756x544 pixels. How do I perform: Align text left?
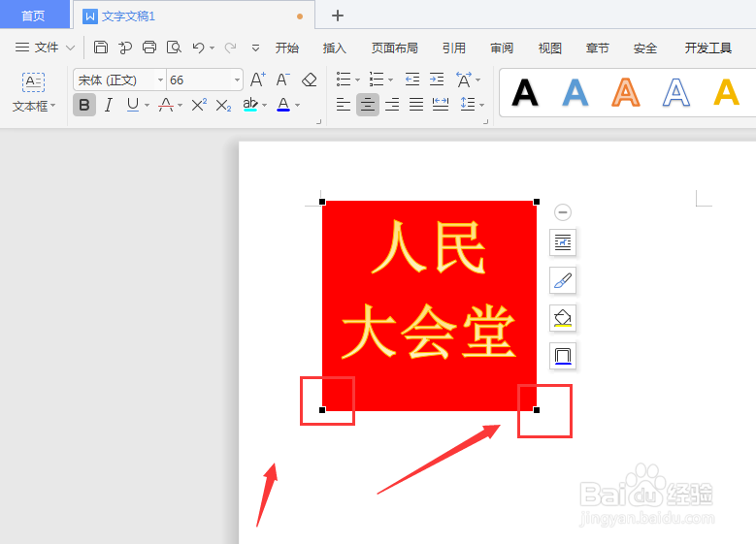[x=344, y=105]
